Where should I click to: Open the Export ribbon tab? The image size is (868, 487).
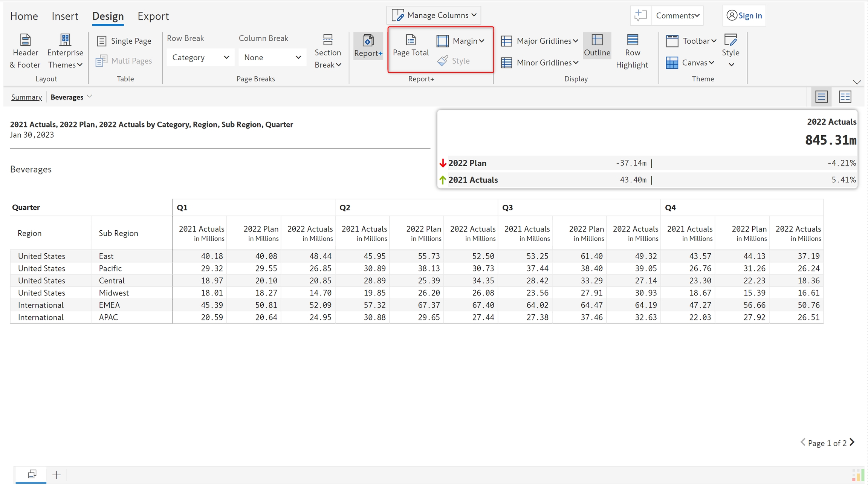(153, 16)
